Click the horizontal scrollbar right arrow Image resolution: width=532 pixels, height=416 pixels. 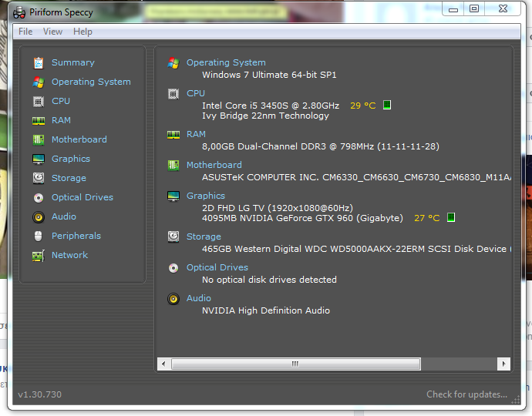coord(503,364)
